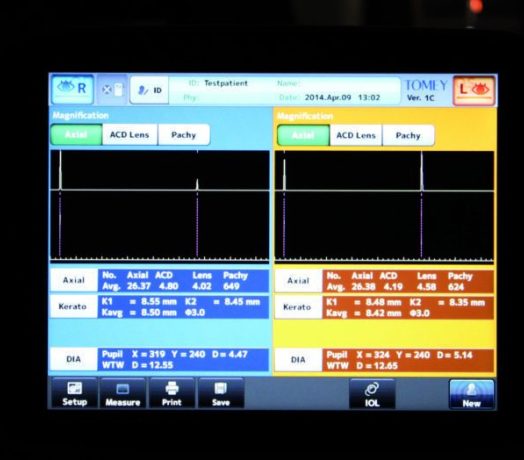Save the measurement data
The height and width of the screenshot is (460, 524).
[x=221, y=394]
